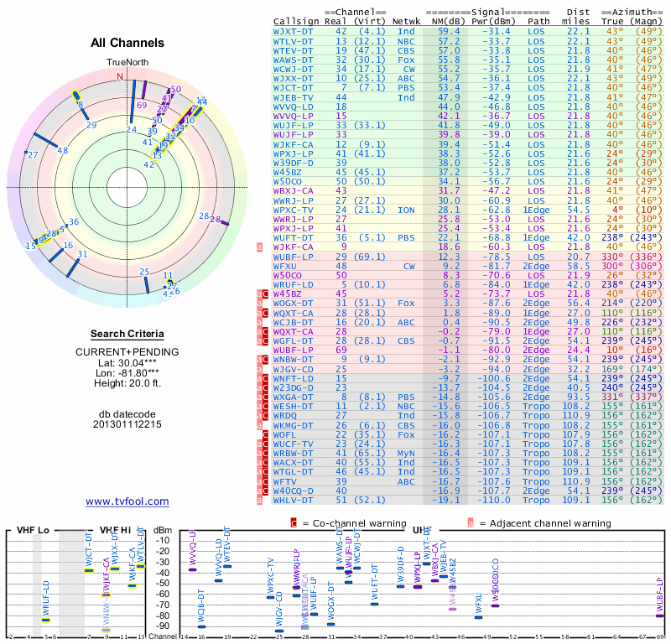Click the 'a' warning marker on WOGX-DT row
This screenshot has width=671, height=644.
pos(259,304)
